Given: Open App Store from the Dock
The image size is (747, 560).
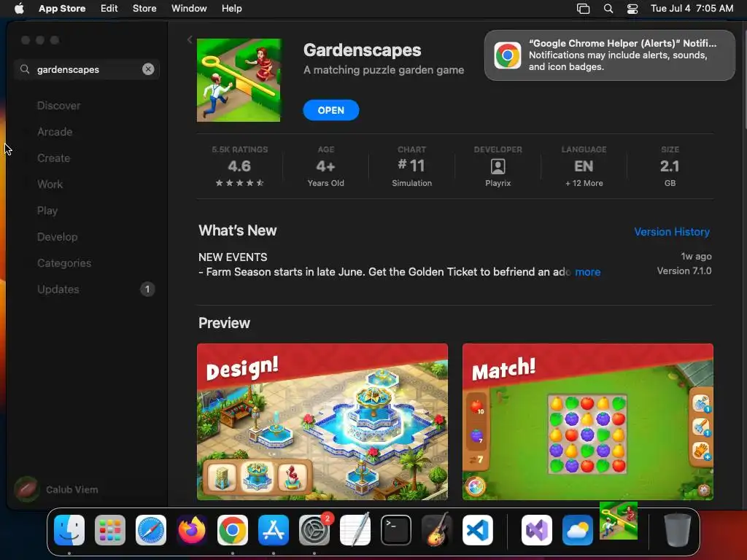Looking at the screenshot, I should (x=274, y=530).
